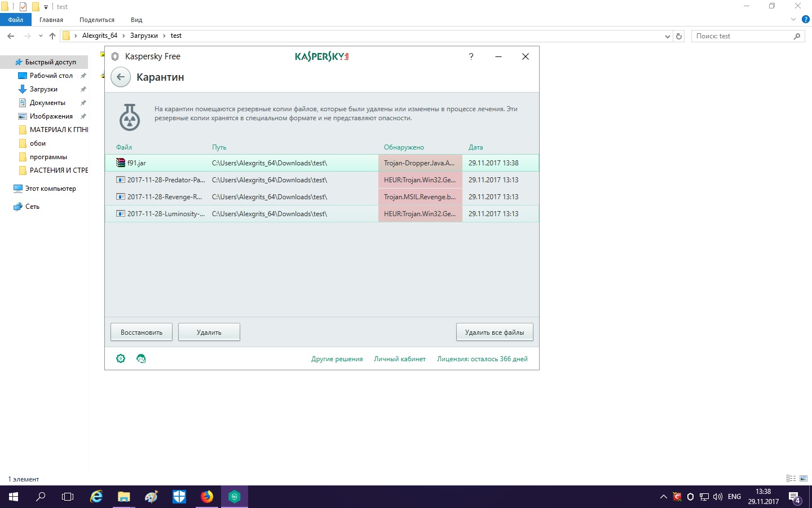812x508 pixels.
Task: Open Kaspersky help question mark
Action: (471, 56)
